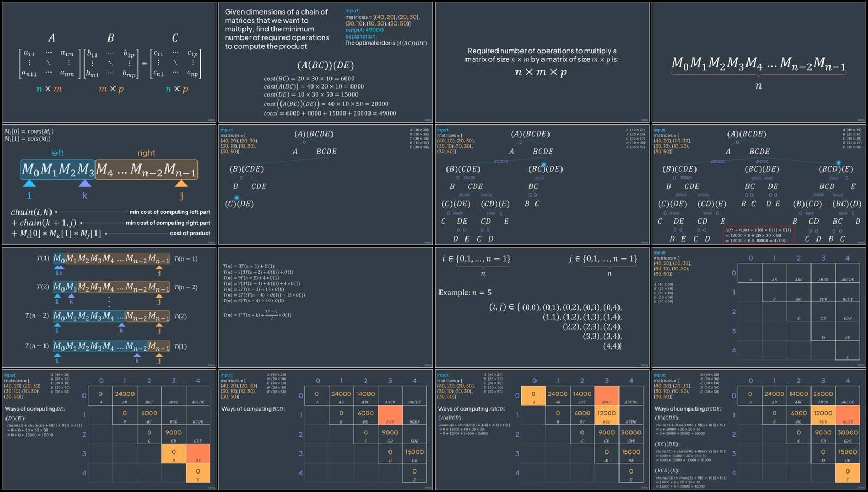Screen dimensions: 868x492
Task: Open the slide showing matrices A, B and C
Action: (109, 62)
